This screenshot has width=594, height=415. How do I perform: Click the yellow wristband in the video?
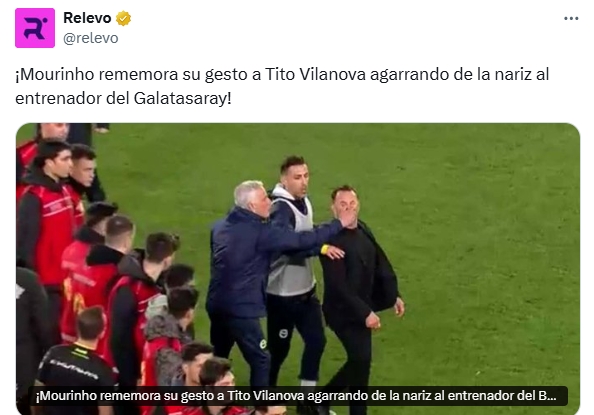325,249
